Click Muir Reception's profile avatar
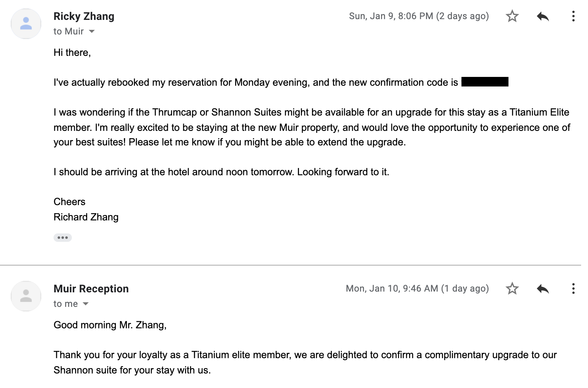The image size is (588, 388). pos(26,296)
